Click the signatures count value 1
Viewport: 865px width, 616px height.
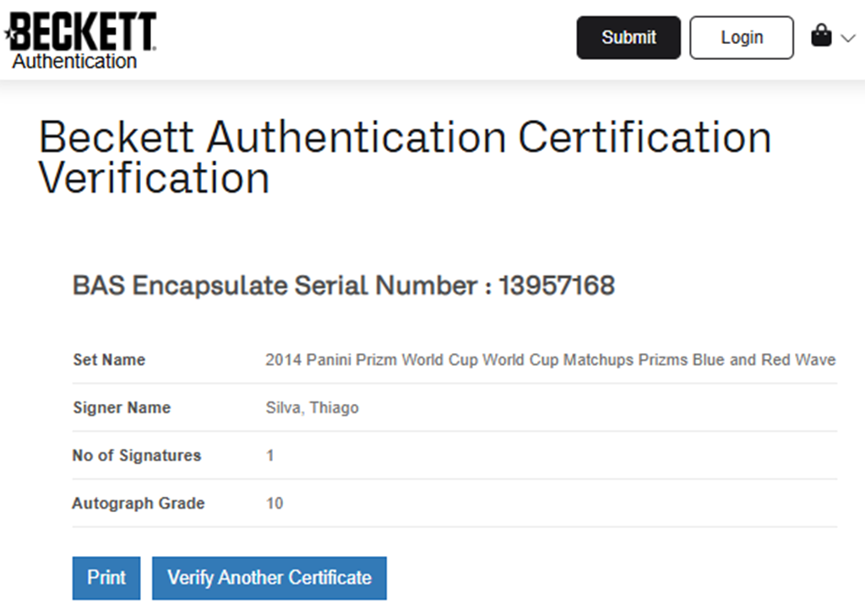[270, 455]
